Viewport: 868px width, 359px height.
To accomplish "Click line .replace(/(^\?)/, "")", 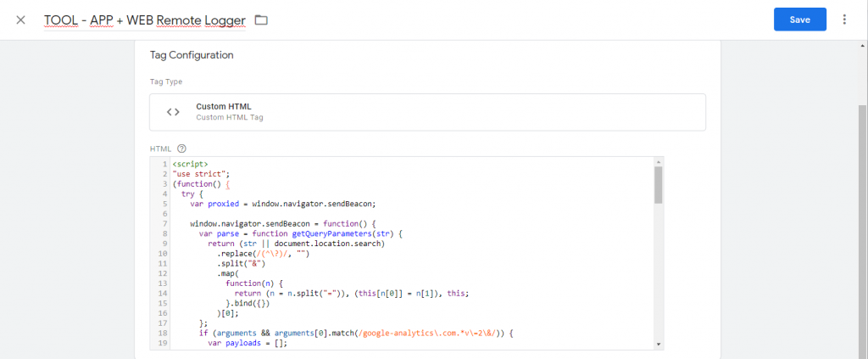I will coord(263,254).
